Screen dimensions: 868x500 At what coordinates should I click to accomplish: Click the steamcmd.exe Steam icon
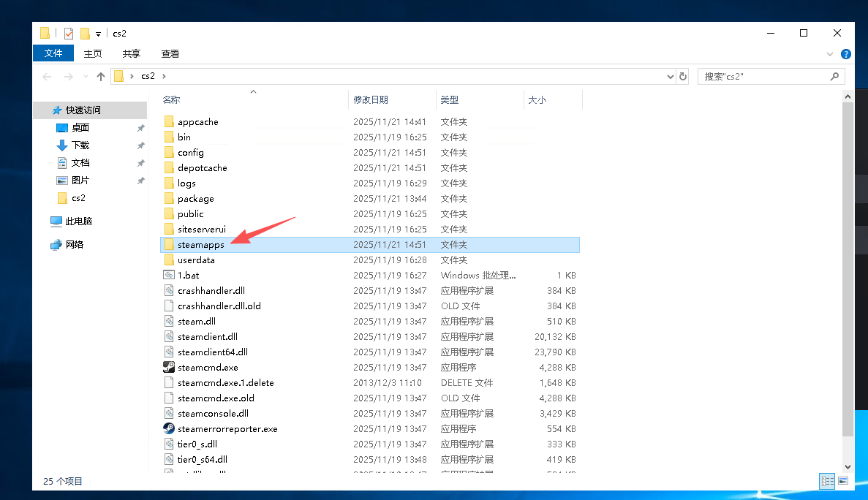tap(169, 368)
